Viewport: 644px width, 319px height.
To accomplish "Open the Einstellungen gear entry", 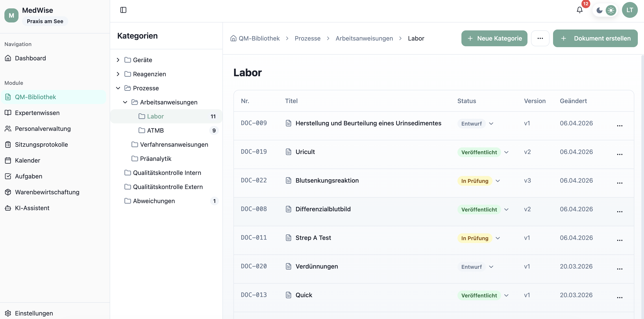I will (34, 313).
